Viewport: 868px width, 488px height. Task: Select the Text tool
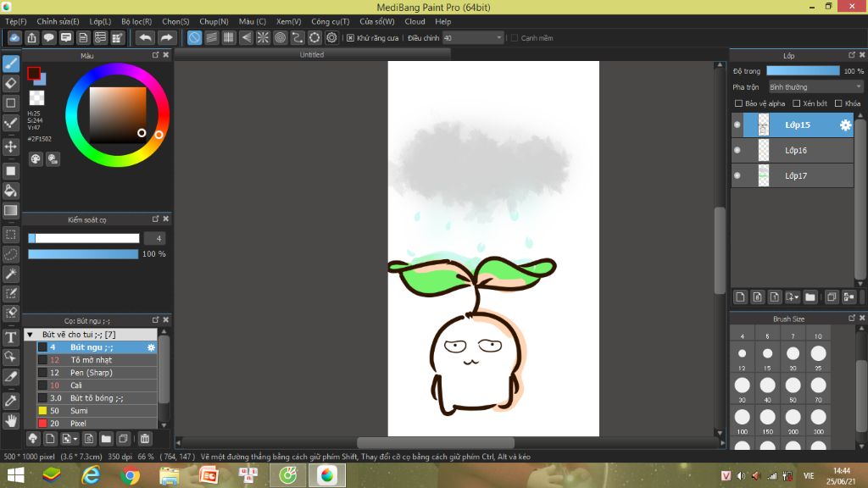click(10, 337)
